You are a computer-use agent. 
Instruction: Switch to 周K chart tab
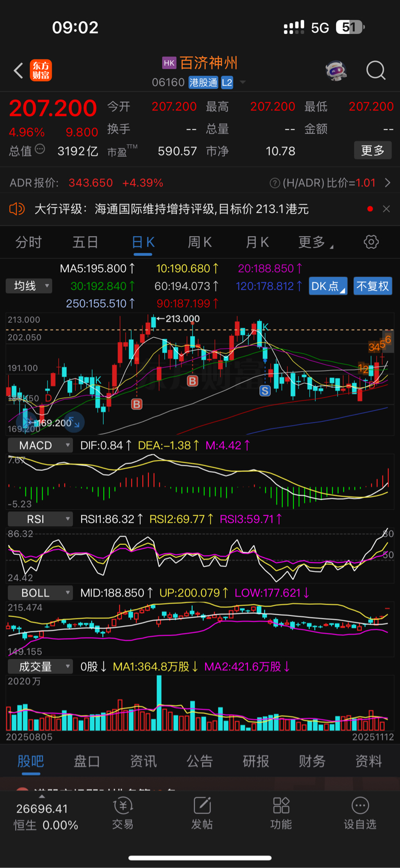(x=200, y=242)
